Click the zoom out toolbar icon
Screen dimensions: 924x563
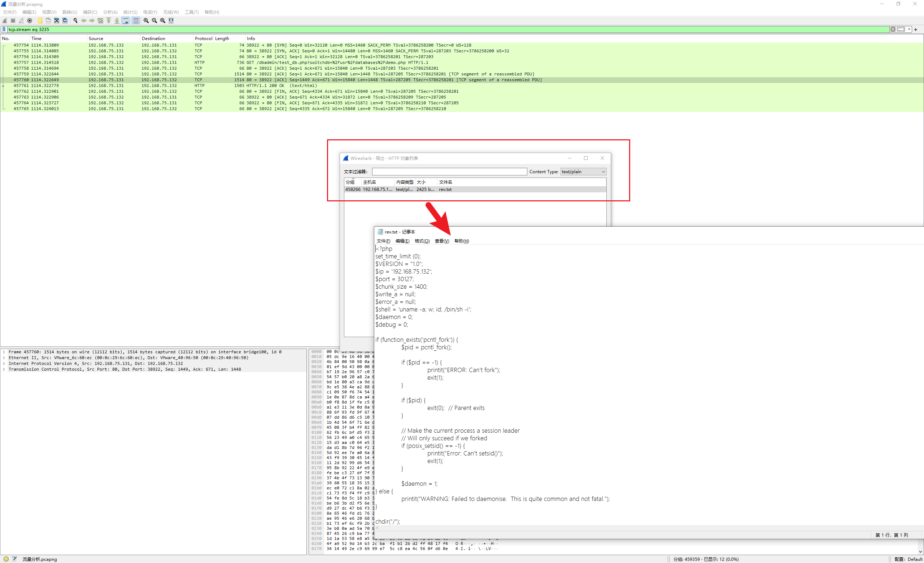pos(154,21)
